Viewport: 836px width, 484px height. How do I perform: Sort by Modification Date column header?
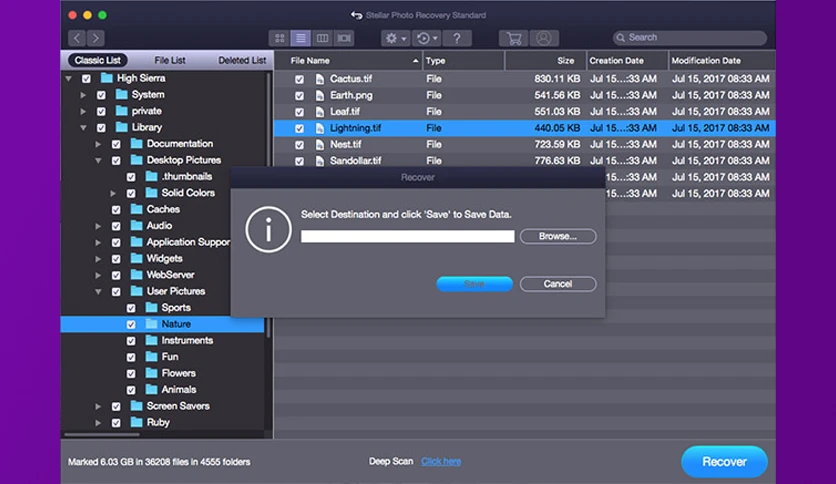(x=722, y=61)
